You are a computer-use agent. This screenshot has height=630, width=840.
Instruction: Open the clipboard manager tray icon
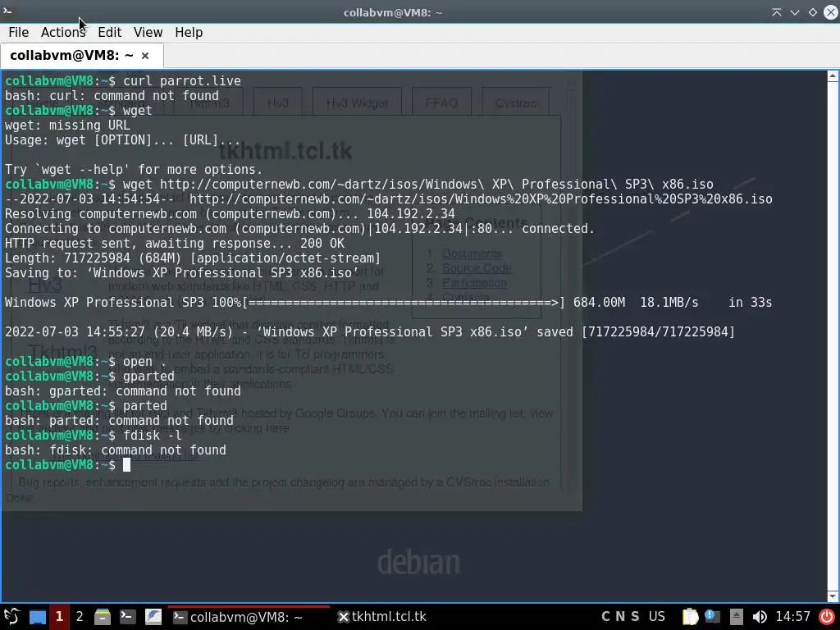click(x=691, y=617)
